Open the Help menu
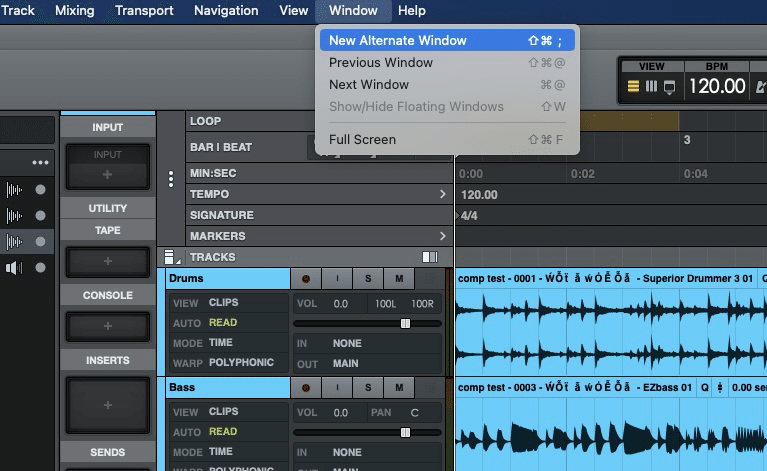 pyautogui.click(x=411, y=11)
